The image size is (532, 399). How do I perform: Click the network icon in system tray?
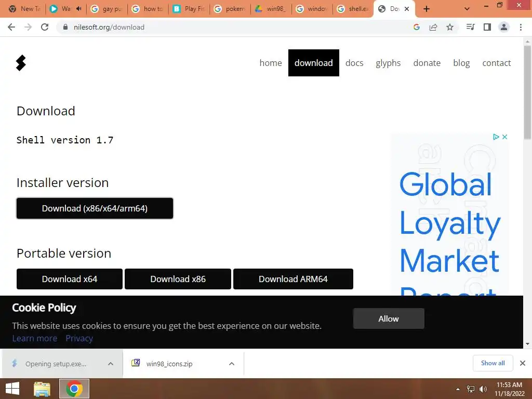coord(471,389)
